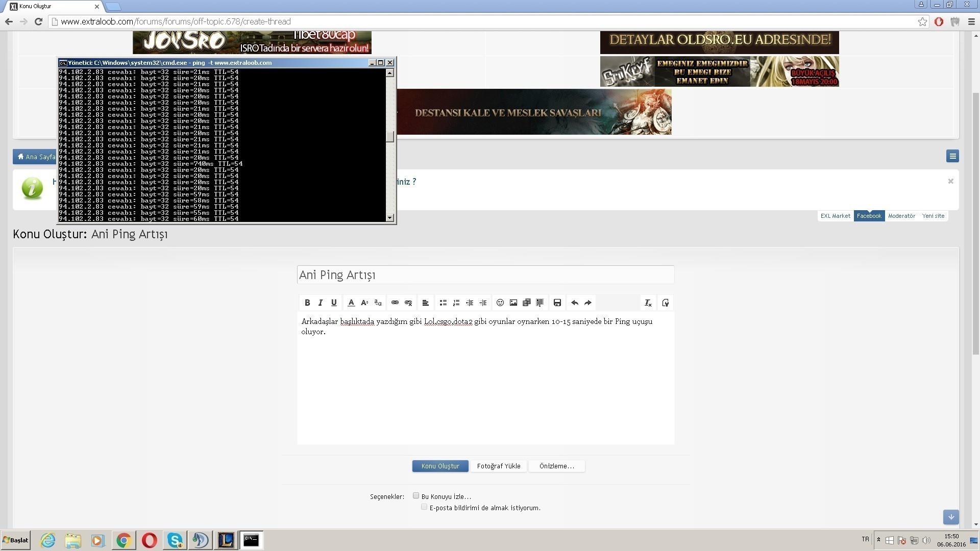The width and height of the screenshot is (980, 551).
Task: Bookmark page with star icon
Action: [x=922, y=21]
